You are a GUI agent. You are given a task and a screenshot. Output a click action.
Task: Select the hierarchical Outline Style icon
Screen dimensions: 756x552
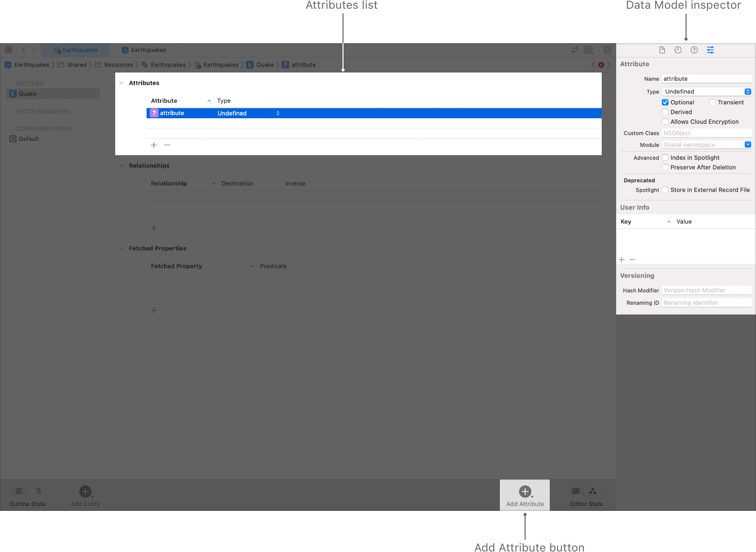(38, 491)
